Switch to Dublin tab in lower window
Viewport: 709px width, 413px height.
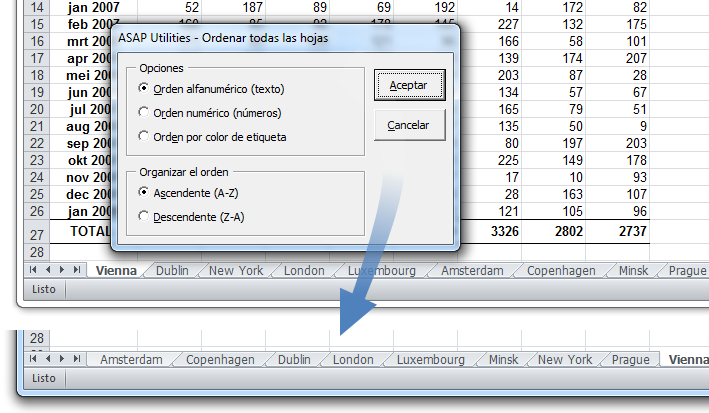(294, 360)
